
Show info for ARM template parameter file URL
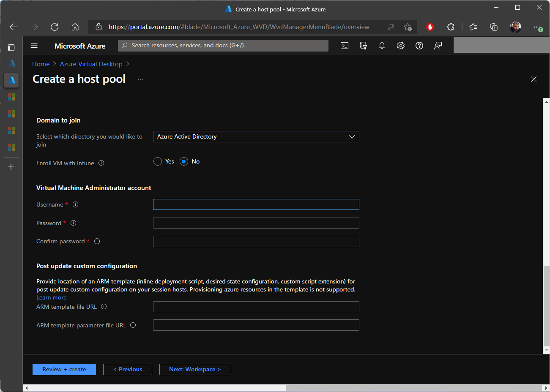pos(133,325)
